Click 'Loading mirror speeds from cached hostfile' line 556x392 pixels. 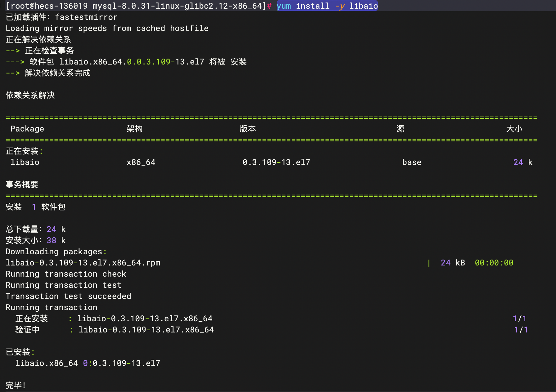[x=107, y=28]
